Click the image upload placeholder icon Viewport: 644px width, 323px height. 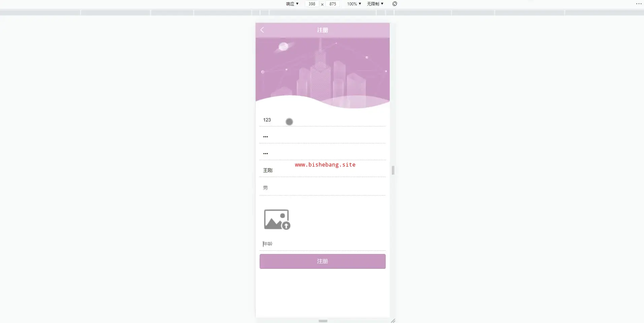click(x=277, y=219)
